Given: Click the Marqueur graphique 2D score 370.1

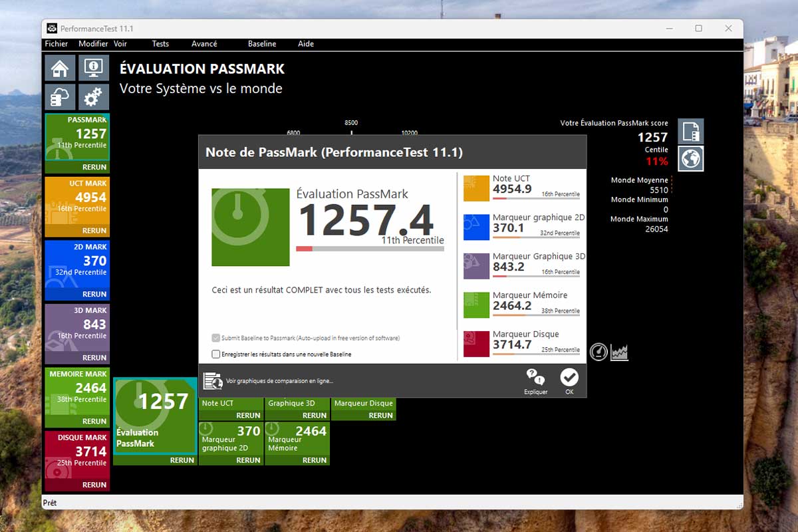Looking at the screenshot, I should (x=509, y=228).
